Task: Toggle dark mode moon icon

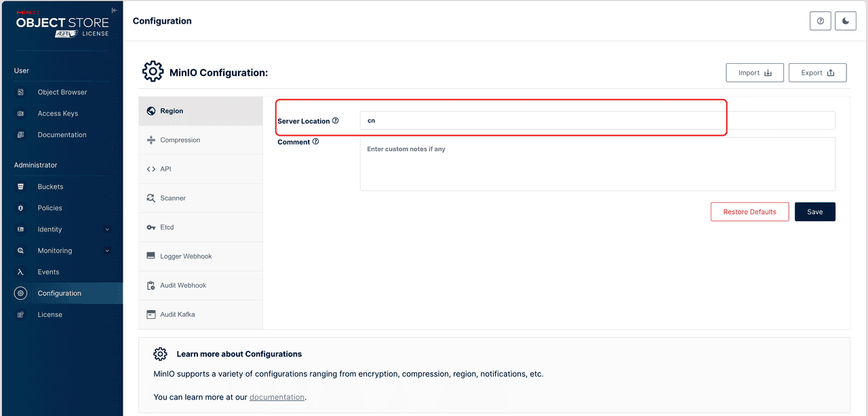Action: coord(846,21)
